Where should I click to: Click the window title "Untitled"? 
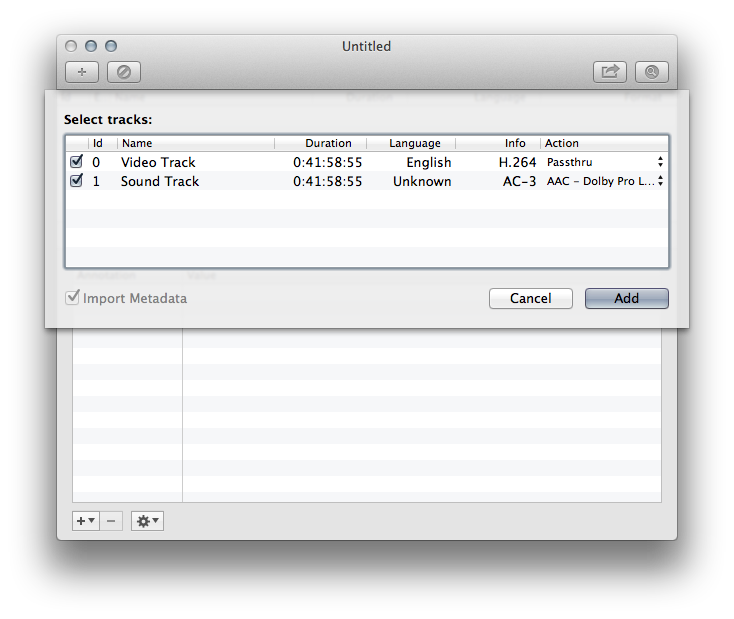(x=367, y=46)
